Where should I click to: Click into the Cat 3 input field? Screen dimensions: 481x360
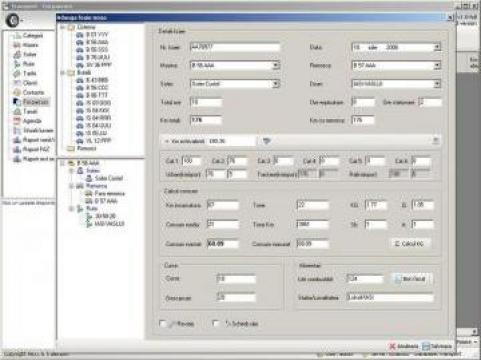283,161
